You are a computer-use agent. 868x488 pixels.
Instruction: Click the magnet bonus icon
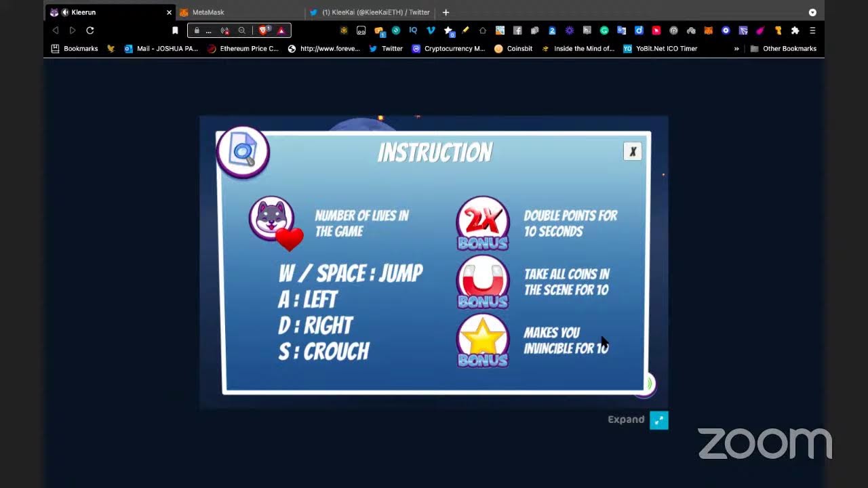point(483,282)
